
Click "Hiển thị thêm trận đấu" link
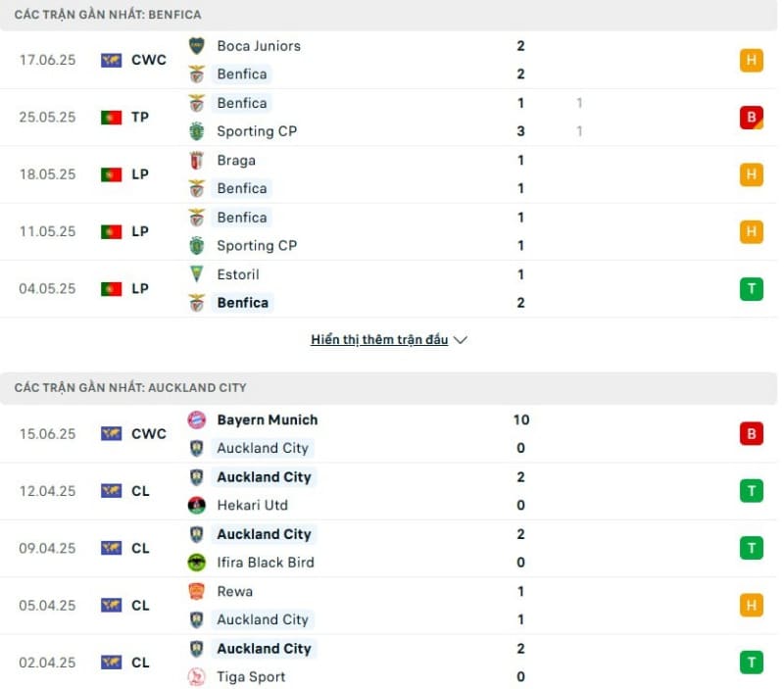tap(379, 340)
